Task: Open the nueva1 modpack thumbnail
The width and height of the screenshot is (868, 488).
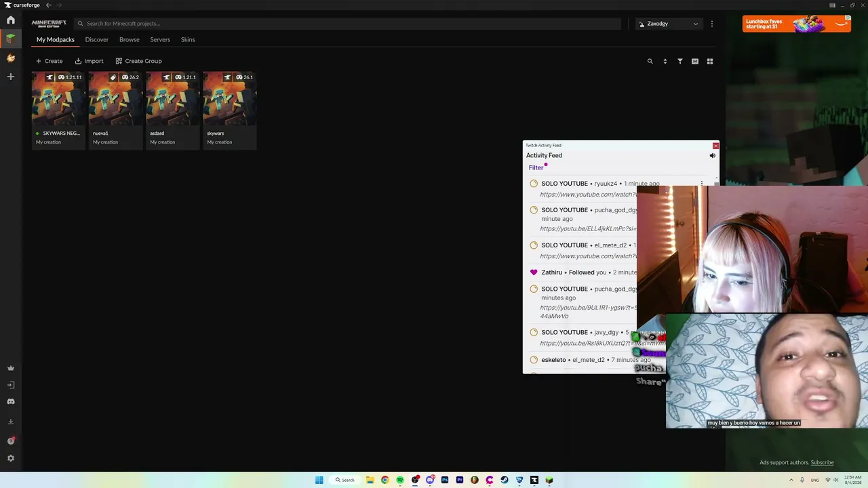Action: click(x=115, y=99)
